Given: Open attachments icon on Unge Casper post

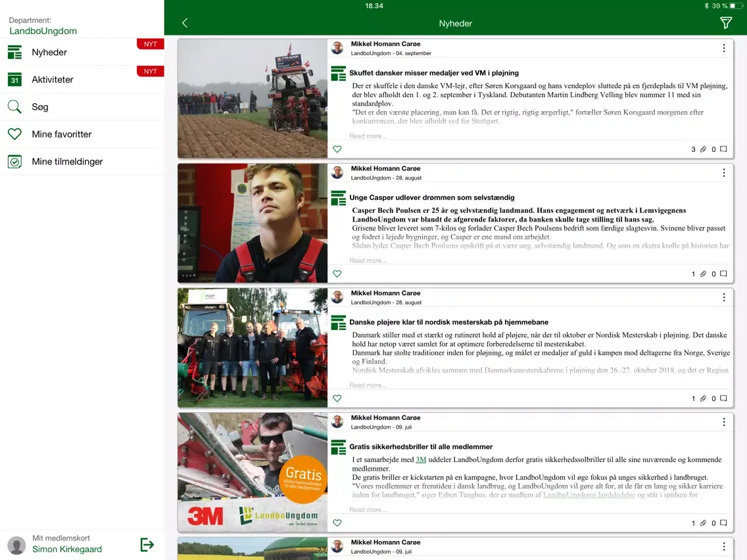Looking at the screenshot, I should pos(703,274).
